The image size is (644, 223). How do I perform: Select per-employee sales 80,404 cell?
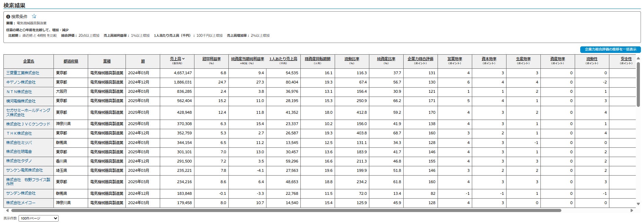coord(283,82)
